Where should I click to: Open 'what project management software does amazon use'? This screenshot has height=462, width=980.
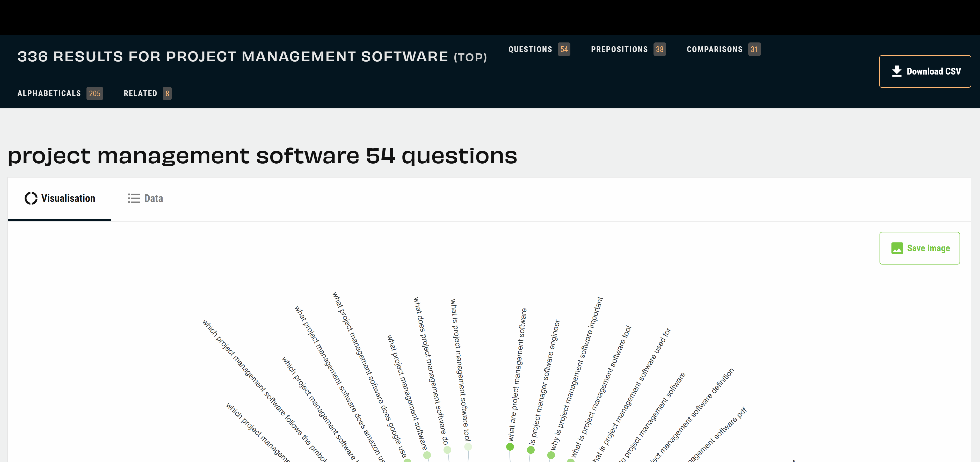[x=340, y=383]
